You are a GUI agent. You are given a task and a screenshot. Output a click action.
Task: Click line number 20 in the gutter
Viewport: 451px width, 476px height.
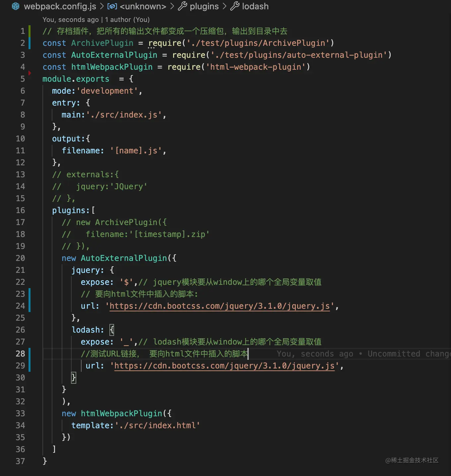tap(20, 258)
